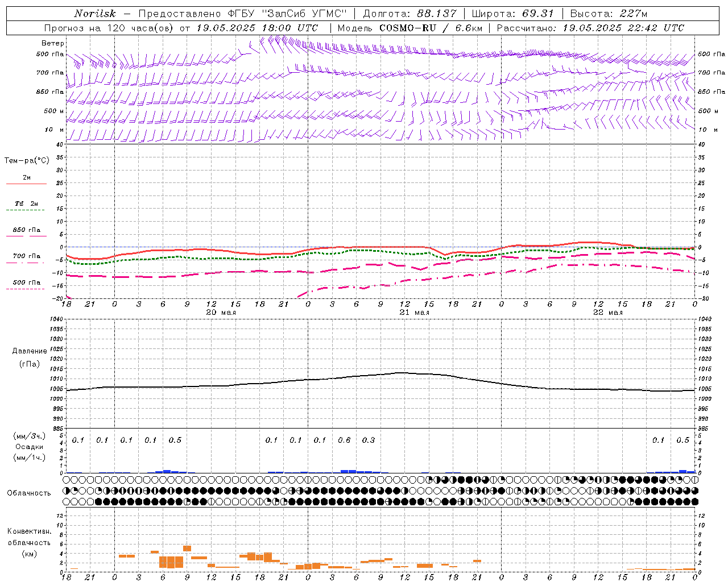Click the 'Облачность' cloud cover label

(29, 493)
